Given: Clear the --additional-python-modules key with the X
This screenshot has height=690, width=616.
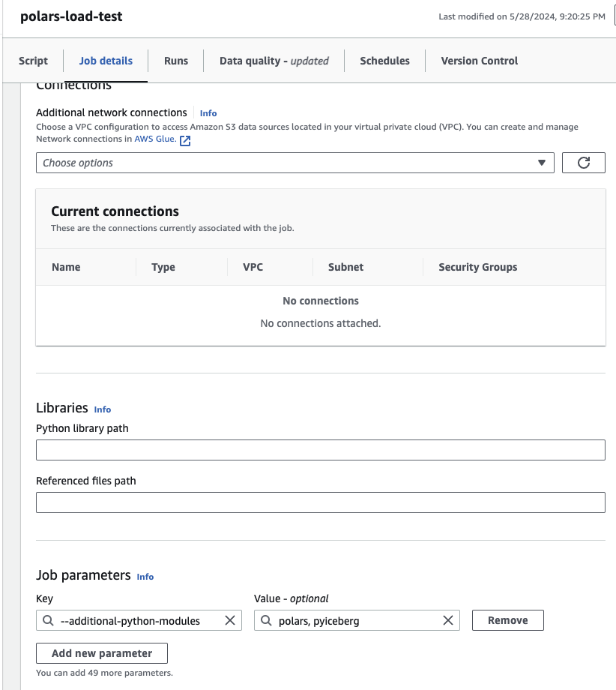Looking at the screenshot, I should point(230,620).
